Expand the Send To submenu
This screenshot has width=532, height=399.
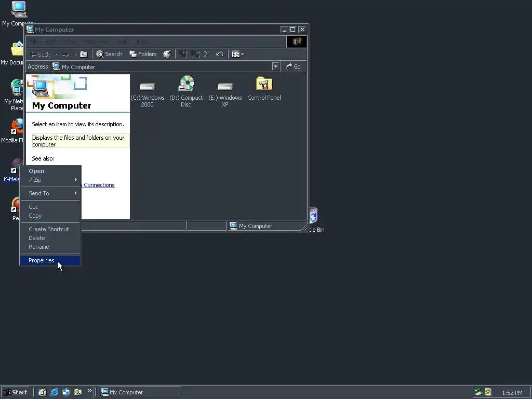point(50,193)
